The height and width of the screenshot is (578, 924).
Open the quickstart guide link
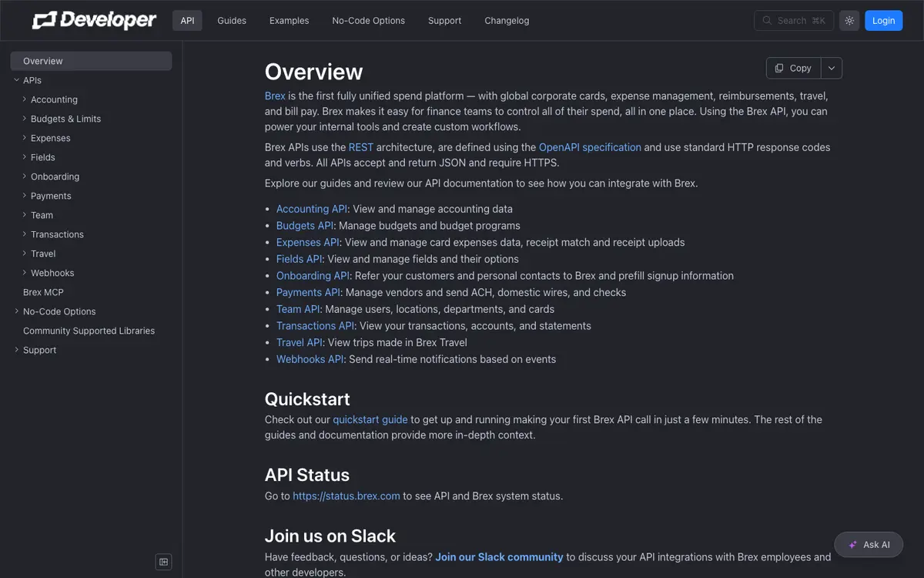370,420
